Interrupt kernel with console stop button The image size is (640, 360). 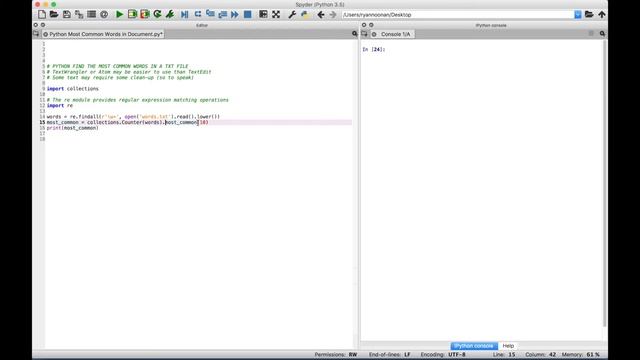click(x=591, y=34)
